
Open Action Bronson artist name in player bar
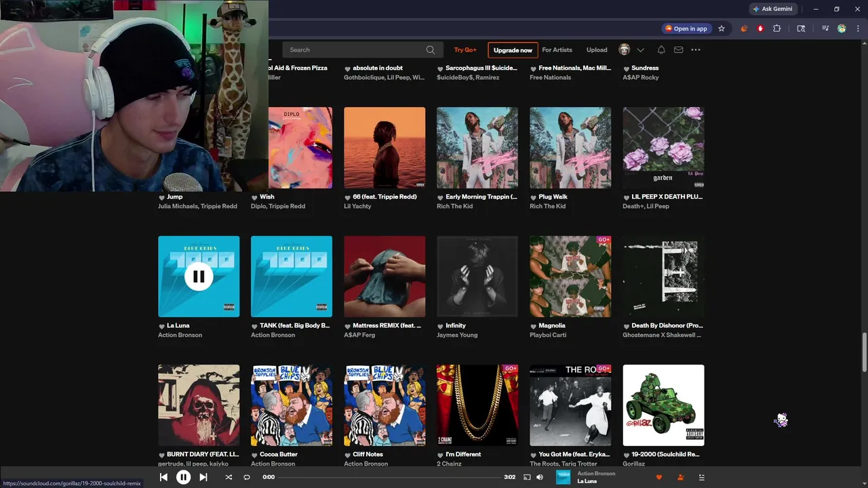click(596, 473)
